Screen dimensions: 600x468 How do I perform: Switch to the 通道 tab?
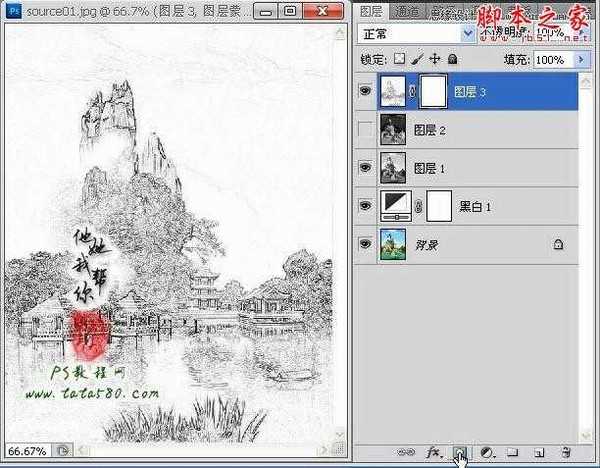point(407,12)
